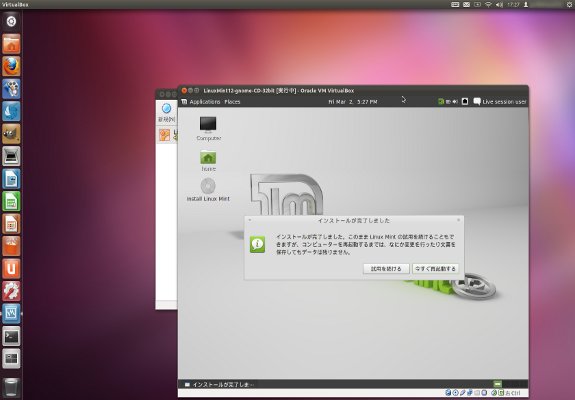Click the VirtualBox title in Ubuntu top panel
Screen dimensions: 575x400
click(x=15, y=4)
